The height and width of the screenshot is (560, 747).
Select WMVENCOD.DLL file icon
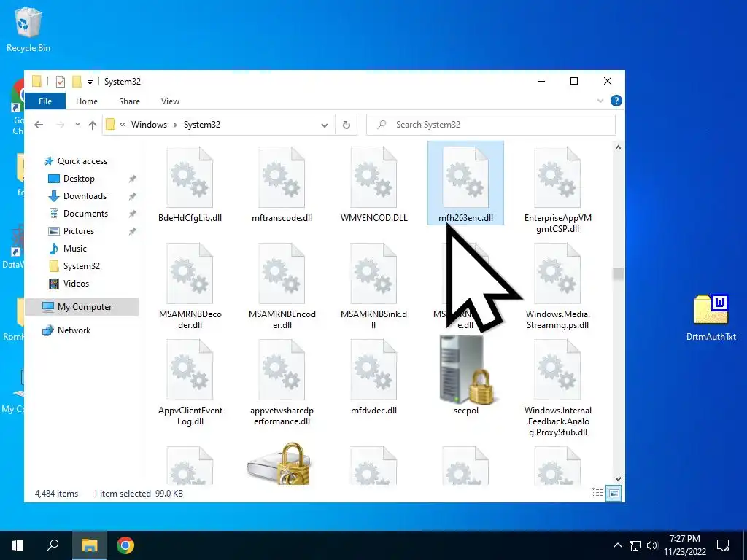[373, 178]
